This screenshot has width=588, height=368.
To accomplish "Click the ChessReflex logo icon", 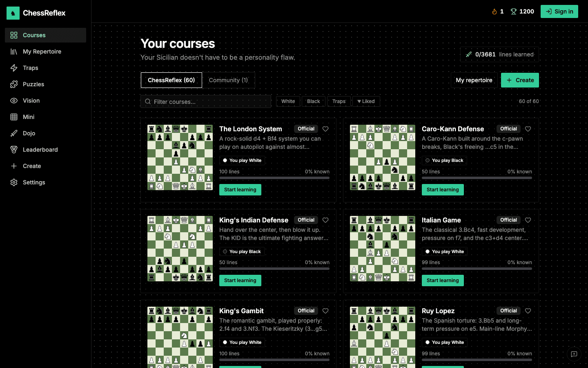I will 13,13.
